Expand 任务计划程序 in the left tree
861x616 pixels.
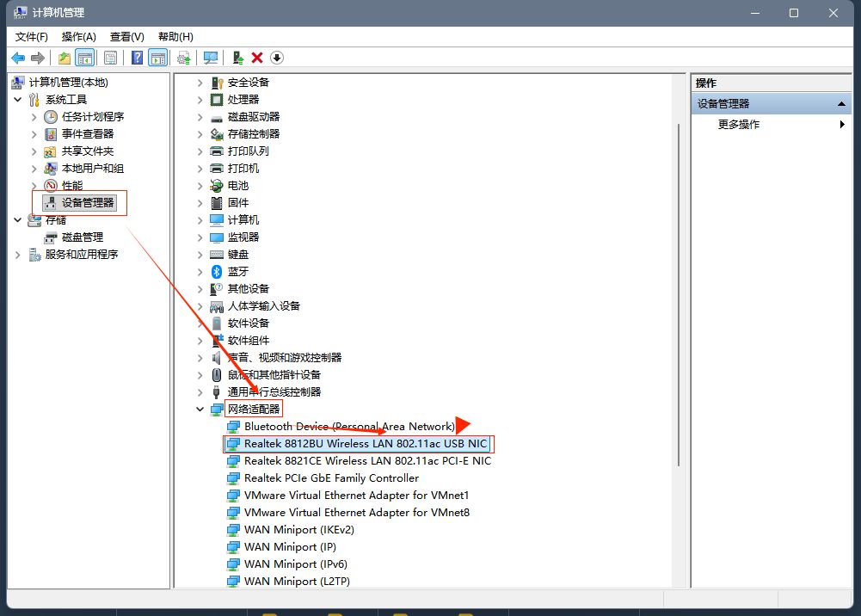34,117
